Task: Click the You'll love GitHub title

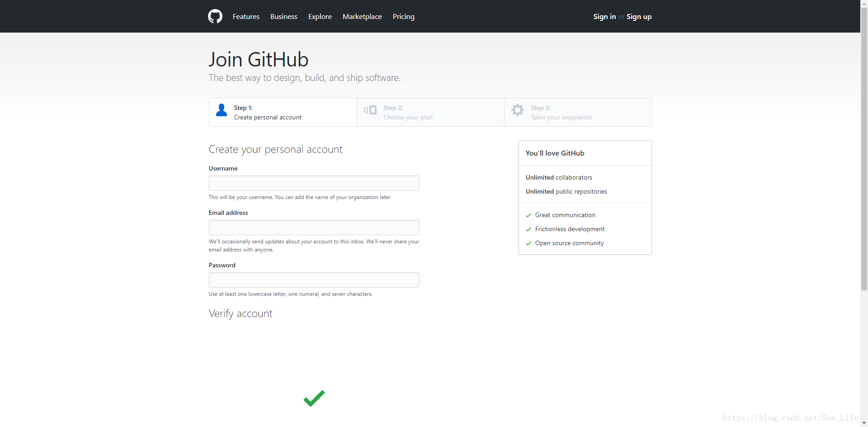Action: tap(555, 153)
